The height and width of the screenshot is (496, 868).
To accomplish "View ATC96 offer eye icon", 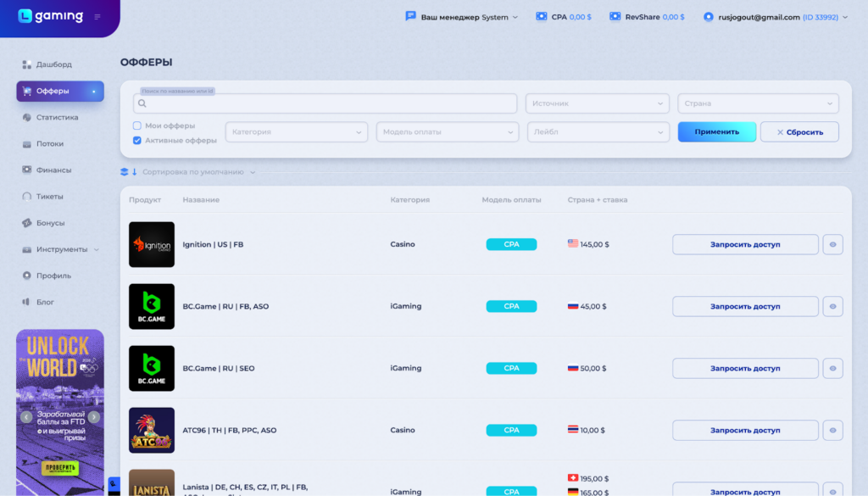I will click(x=832, y=431).
